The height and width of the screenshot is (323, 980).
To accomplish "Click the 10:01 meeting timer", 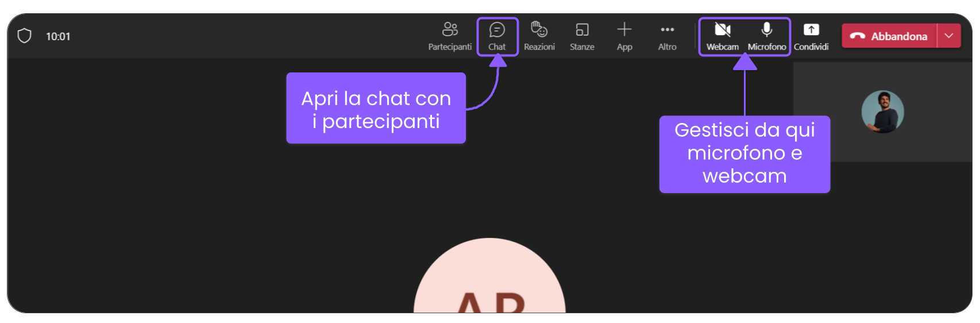I will point(58,36).
